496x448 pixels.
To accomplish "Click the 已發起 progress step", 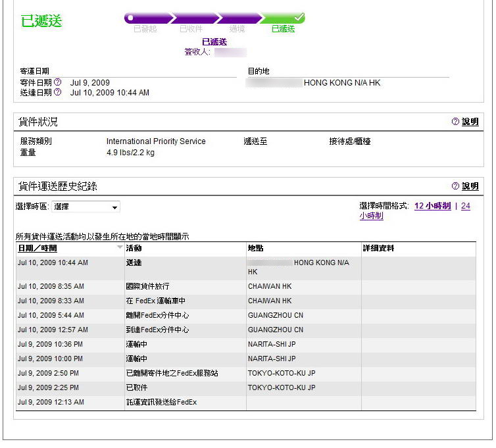I will (x=145, y=29).
